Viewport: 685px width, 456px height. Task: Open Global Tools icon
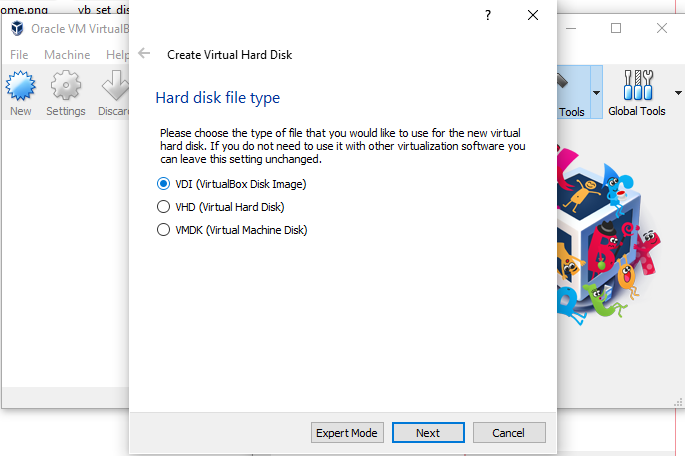(x=638, y=85)
